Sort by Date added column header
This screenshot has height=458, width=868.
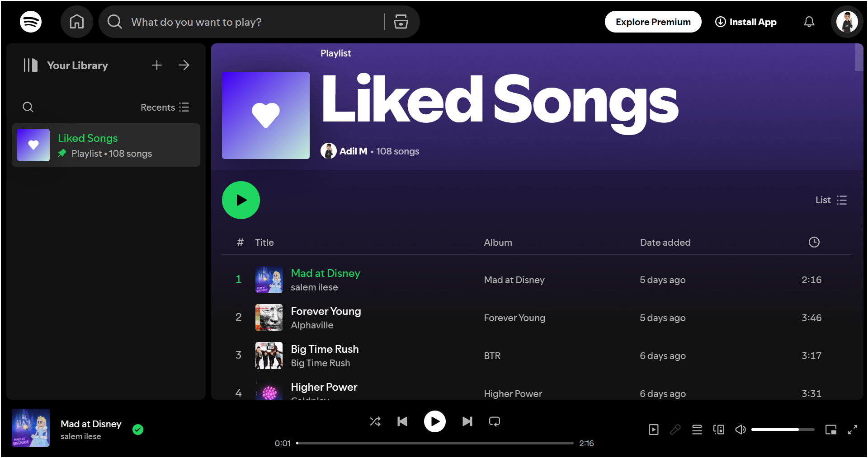[x=665, y=243]
